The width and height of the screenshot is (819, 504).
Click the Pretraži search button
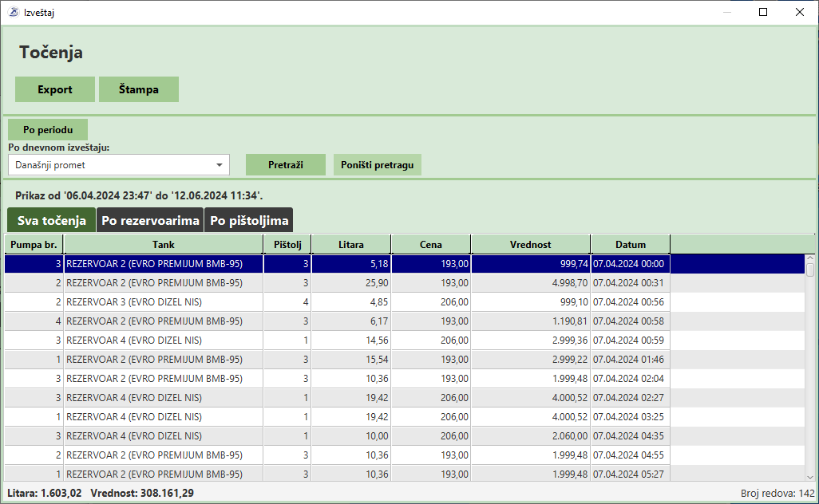[x=285, y=165]
